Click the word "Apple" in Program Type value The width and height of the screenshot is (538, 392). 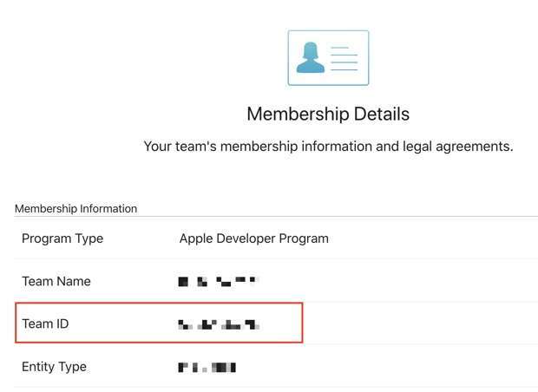196,238
